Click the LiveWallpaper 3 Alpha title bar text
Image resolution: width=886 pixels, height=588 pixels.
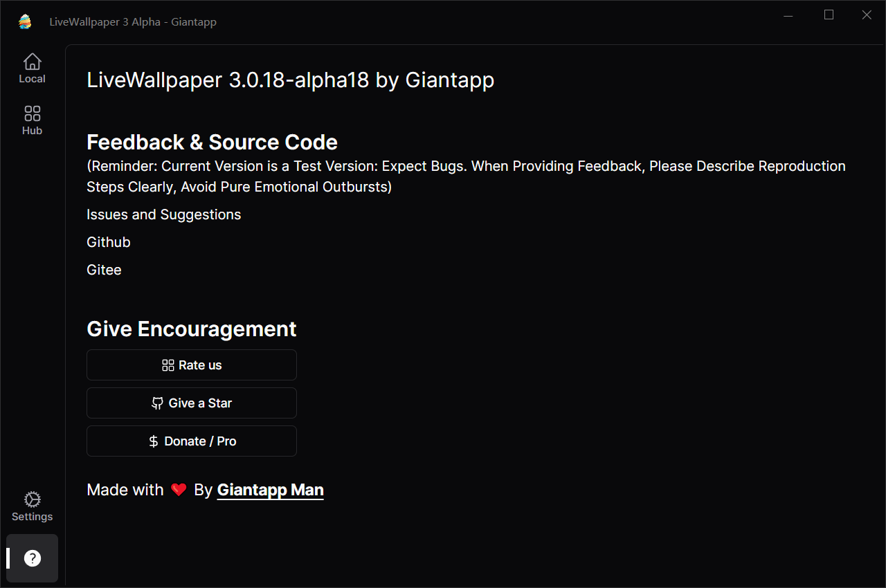133,22
